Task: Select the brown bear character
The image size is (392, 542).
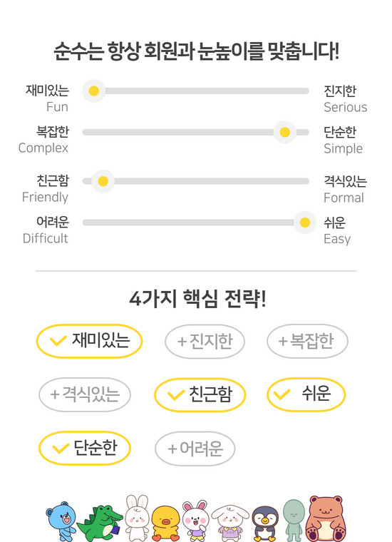Action: click(x=325, y=518)
